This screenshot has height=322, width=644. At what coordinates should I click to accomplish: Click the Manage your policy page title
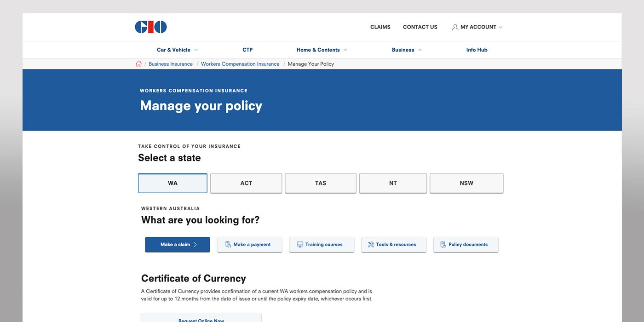201,106
